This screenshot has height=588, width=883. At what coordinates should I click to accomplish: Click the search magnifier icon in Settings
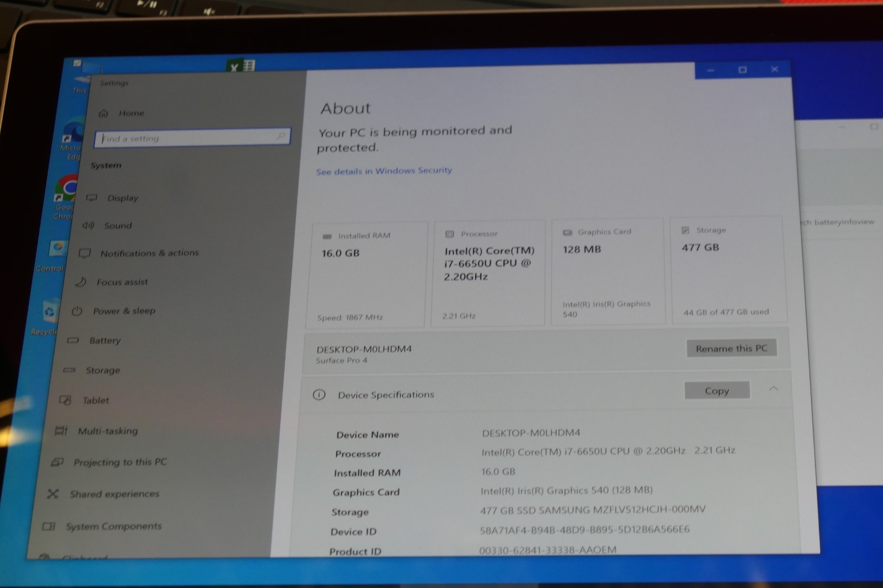click(281, 135)
